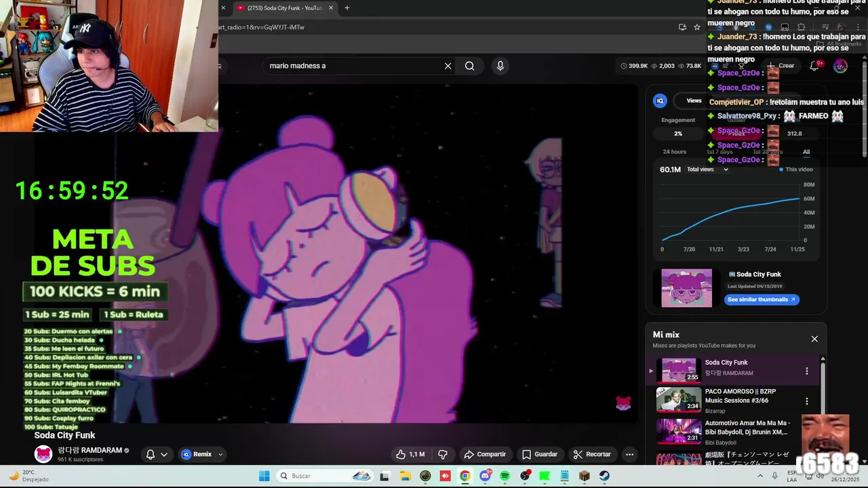The image size is (868, 488).
Task: Play Automotivo Amar Ma Ma Ma video
Action: 679,430
